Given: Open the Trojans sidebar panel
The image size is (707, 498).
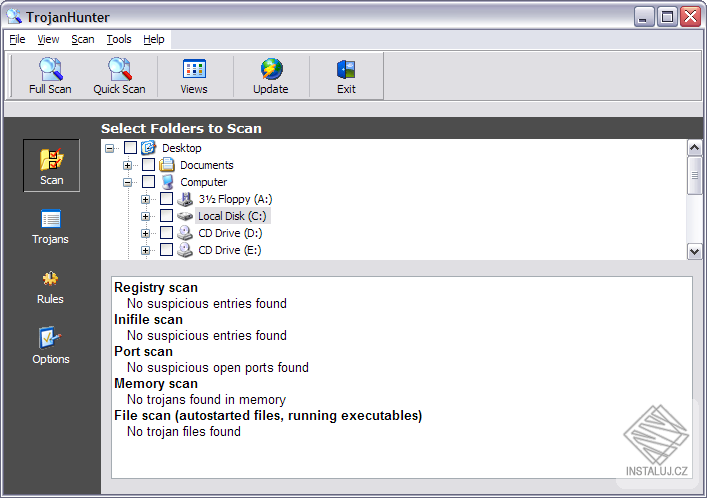Looking at the screenshot, I should [50, 226].
